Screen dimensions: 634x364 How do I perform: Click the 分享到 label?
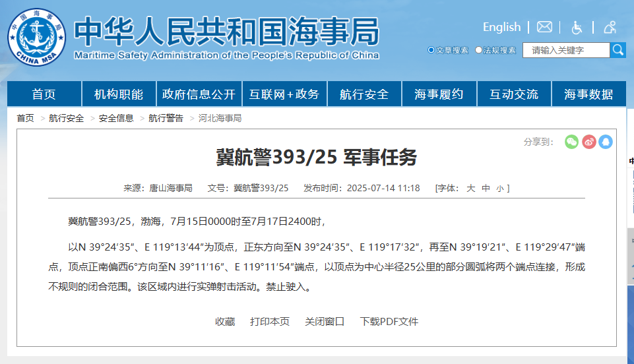point(538,142)
